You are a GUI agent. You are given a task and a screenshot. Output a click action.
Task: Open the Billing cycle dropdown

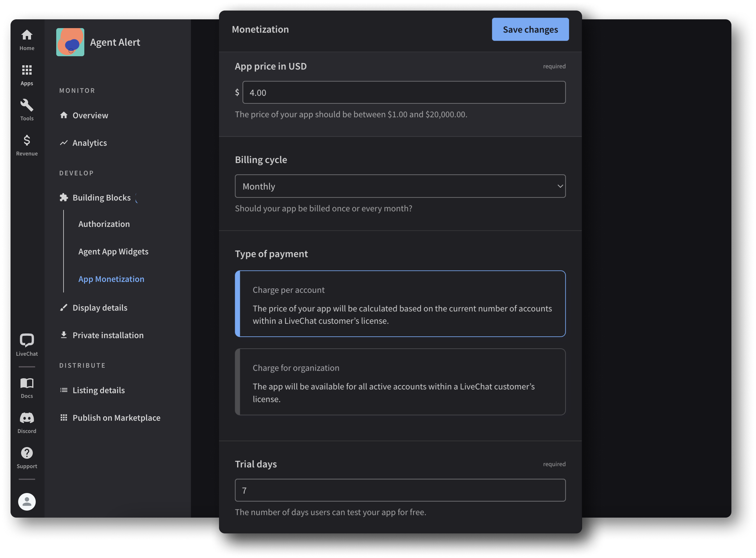point(400,186)
